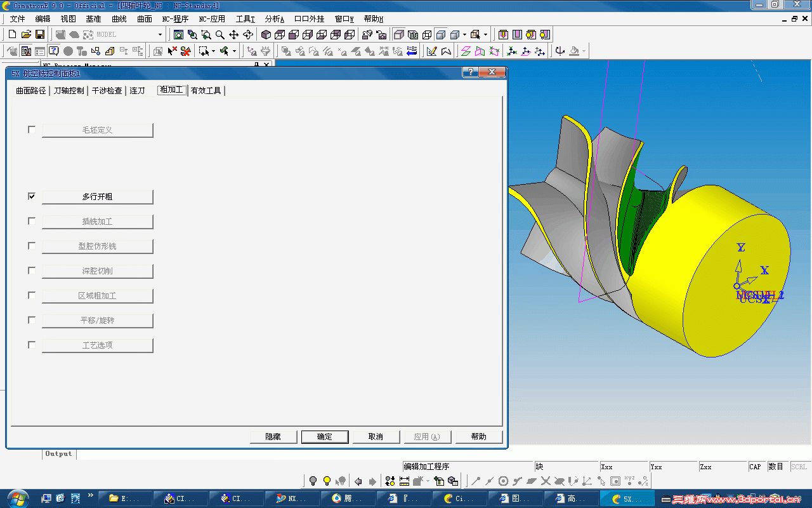Open the shaded cube display dropdown arrow
812x508 pixels.
pyautogui.click(x=464, y=34)
